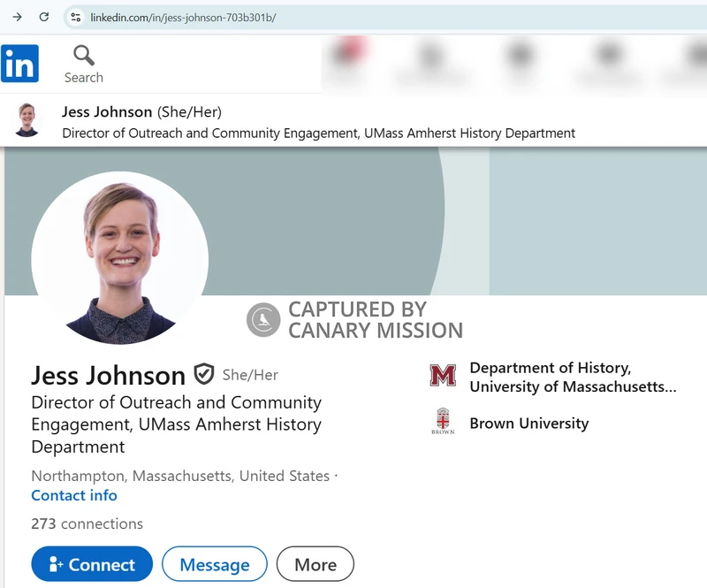Open the More actions button

tap(315, 564)
